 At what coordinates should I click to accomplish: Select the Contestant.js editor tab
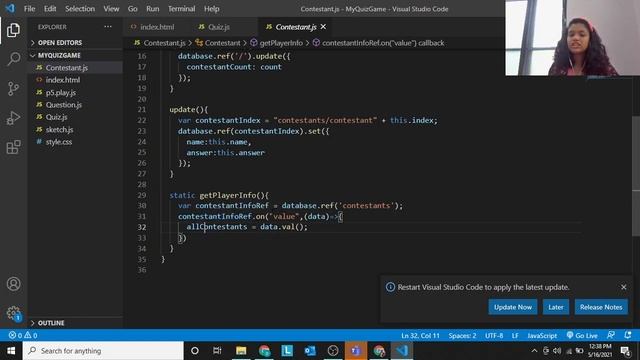coord(296,27)
